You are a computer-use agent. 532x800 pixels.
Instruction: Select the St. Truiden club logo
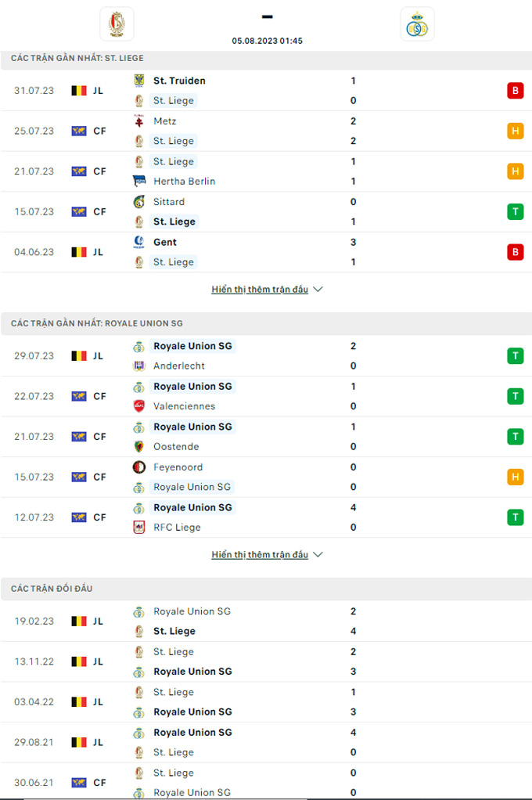pos(139,81)
